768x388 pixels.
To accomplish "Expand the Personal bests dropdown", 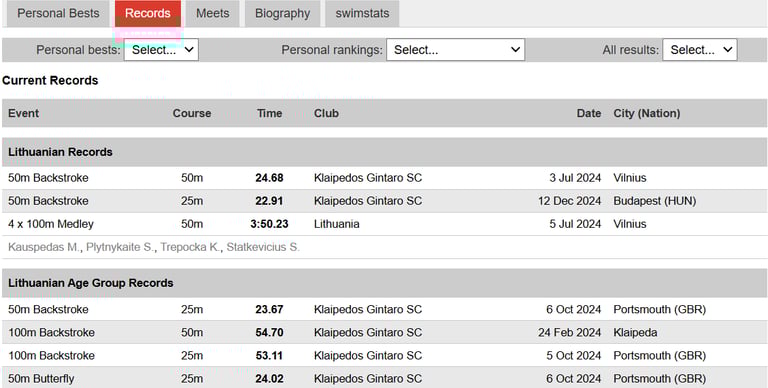I will click(x=161, y=50).
